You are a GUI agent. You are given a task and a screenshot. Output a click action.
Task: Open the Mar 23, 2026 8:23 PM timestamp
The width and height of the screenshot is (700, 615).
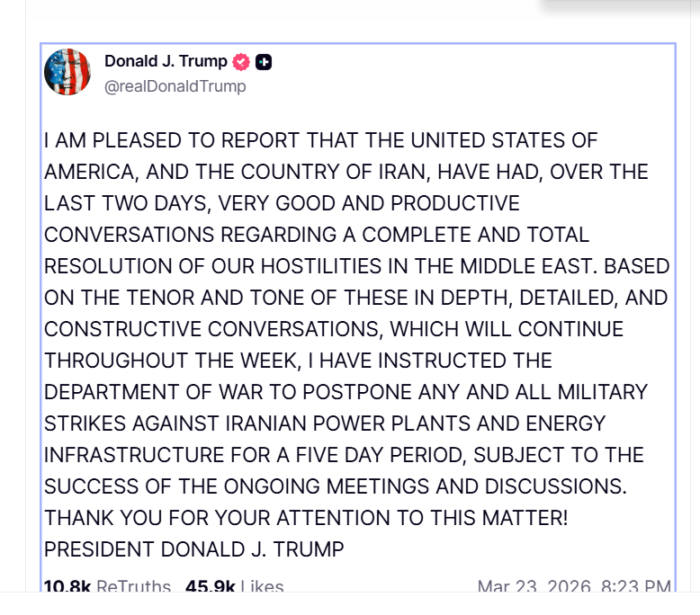click(573, 587)
